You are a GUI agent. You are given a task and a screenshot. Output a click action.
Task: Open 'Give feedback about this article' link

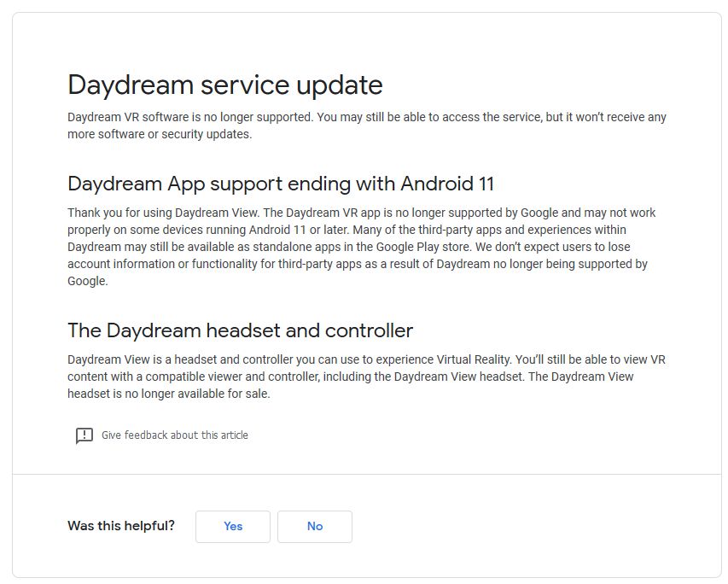175,435
